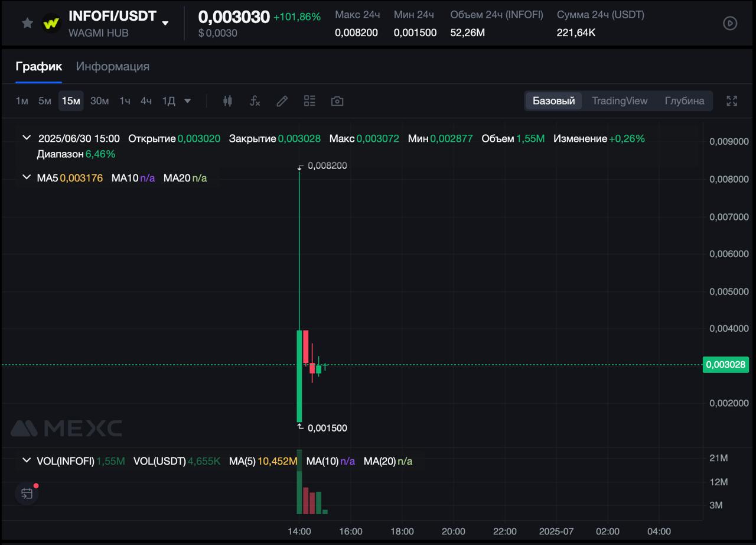Click the 14:00 time axis label
Viewport: 756px width, 545px height.
[299, 531]
